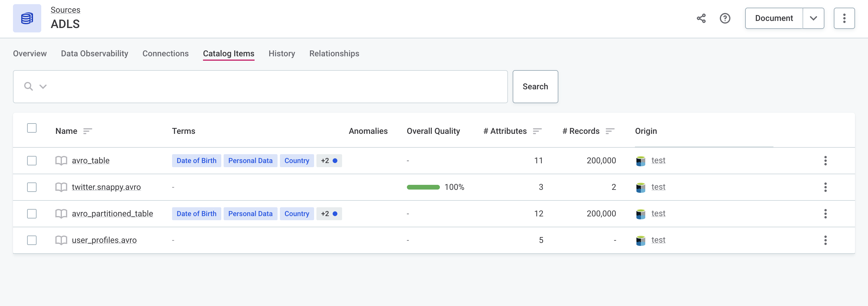Sort by number of Attributes

tap(537, 131)
